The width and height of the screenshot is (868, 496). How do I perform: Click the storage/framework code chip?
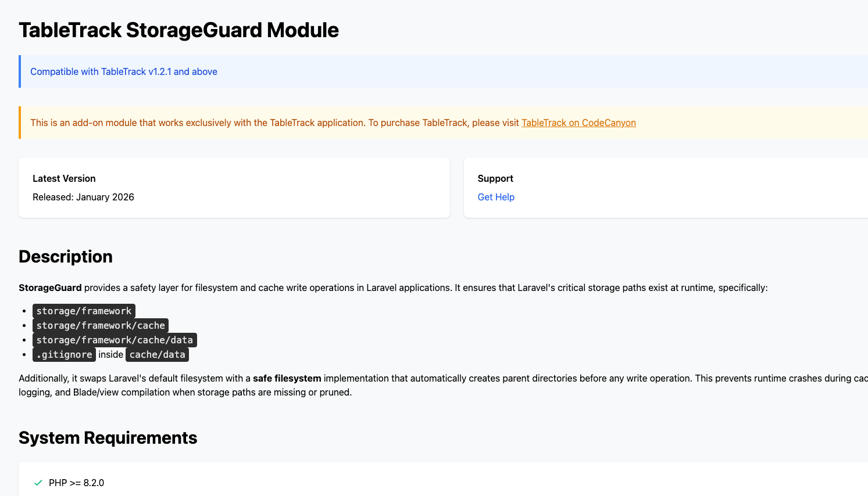pyautogui.click(x=84, y=311)
